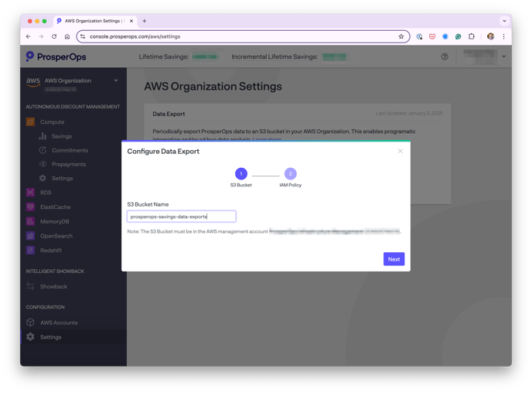Open the Compute icon in sidebar

30,121
